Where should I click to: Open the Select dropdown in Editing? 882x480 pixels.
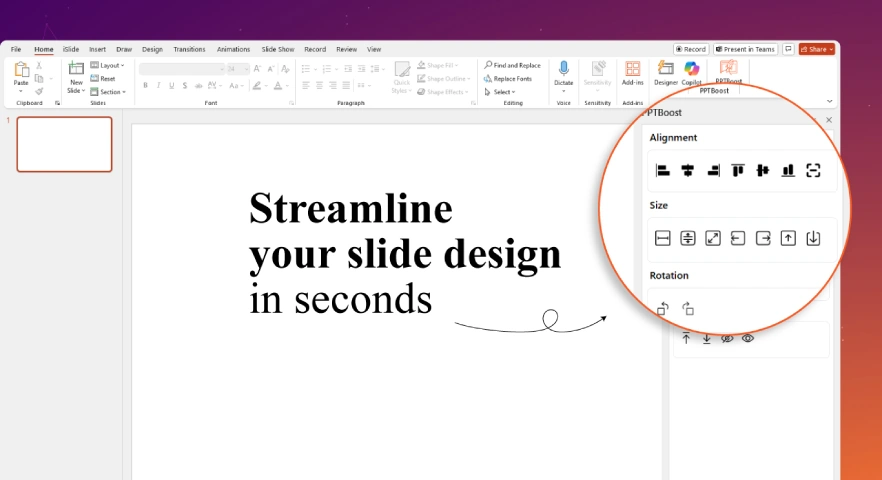point(500,92)
